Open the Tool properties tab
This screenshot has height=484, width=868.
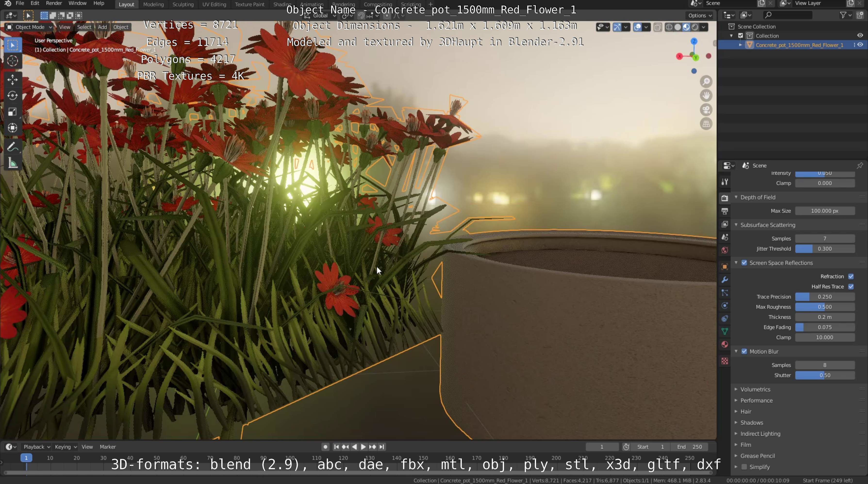pyautogui.click(x=725, y=182)
